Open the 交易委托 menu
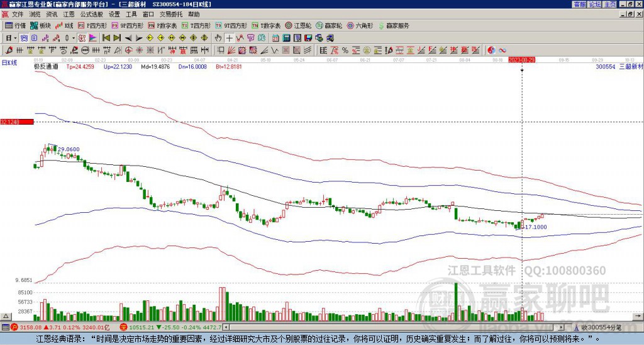 tap(171, 14)
